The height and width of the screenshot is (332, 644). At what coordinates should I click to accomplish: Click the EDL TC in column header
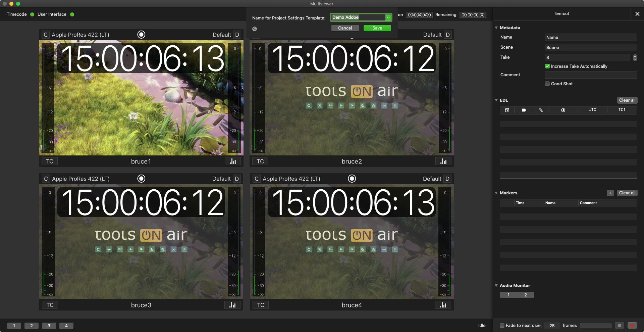[x=592, y=110]
